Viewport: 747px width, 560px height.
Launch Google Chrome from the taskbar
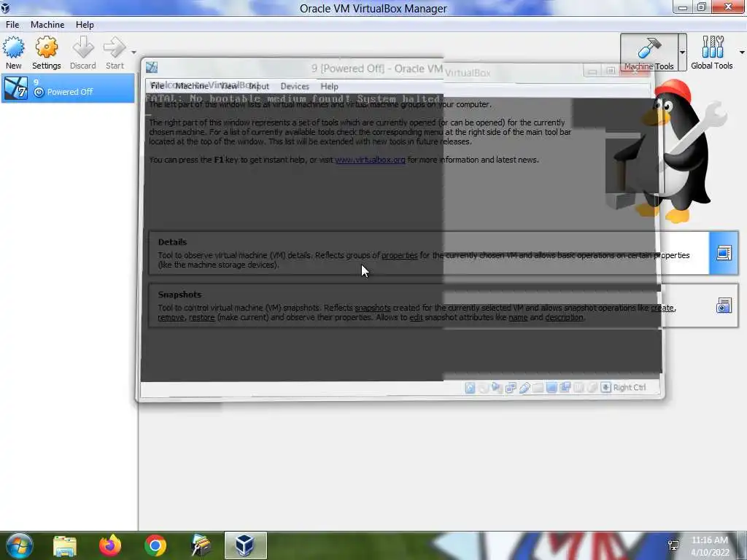pos(155,545)
